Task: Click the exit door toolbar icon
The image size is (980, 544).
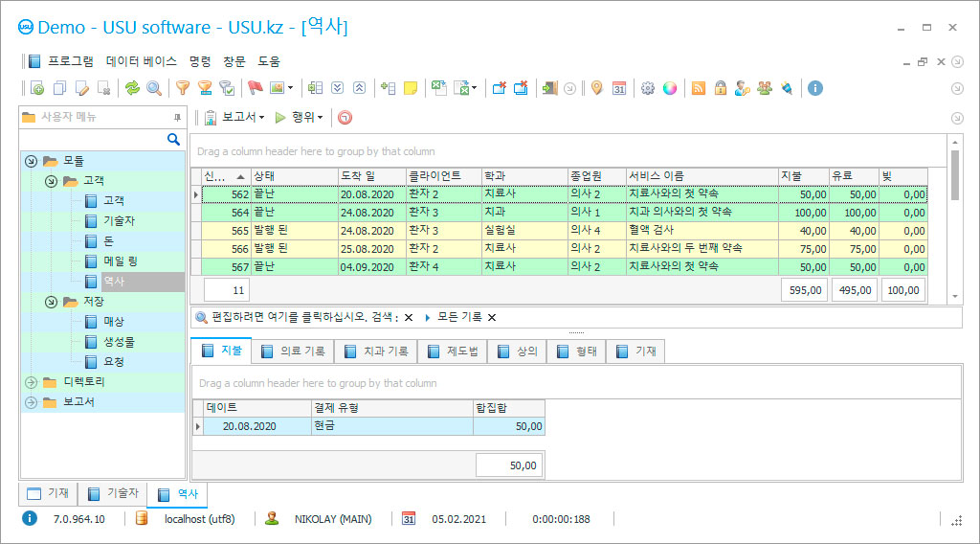Action: [x=549, y=88]
